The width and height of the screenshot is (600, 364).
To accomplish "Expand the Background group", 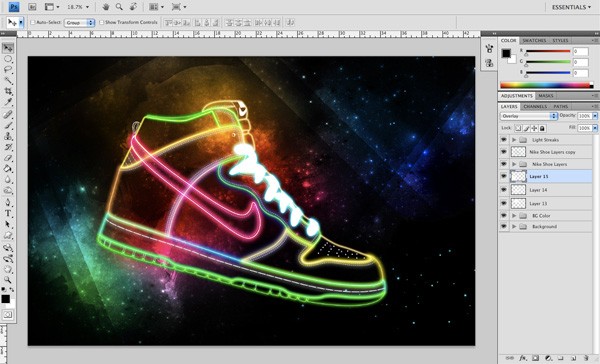I will click(x=514, y=227).
